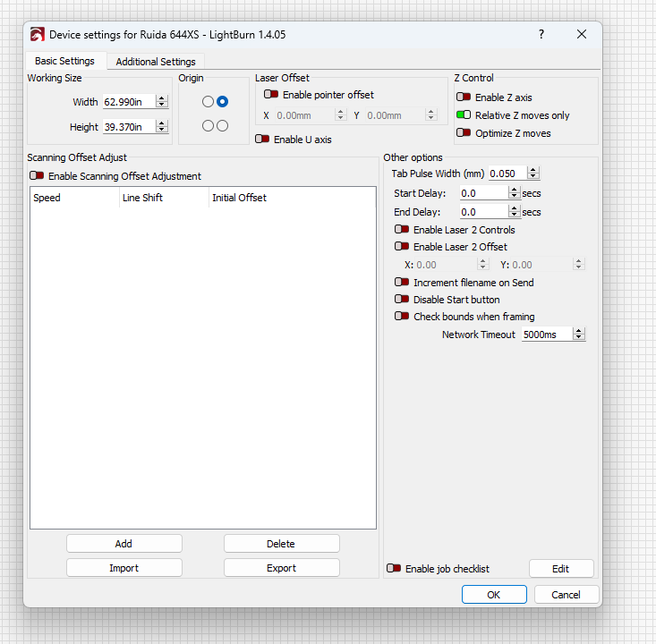Toggle Enable Laser 2 Controls
Screen dimensions: 656x644
(x=402, y=230)
